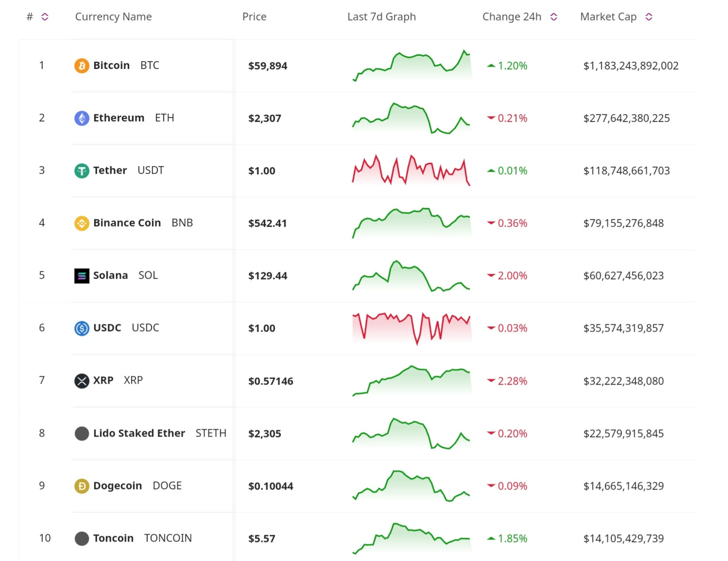
Task: Click Dogecoin price $0.10044
Action: pyautogui.click(x=271, y=486)
